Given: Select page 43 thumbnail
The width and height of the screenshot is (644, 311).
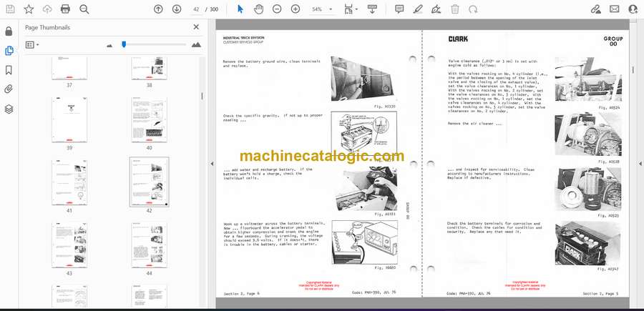Looking at the screenshot, I should pyautogui.click(x=69, y=243).
